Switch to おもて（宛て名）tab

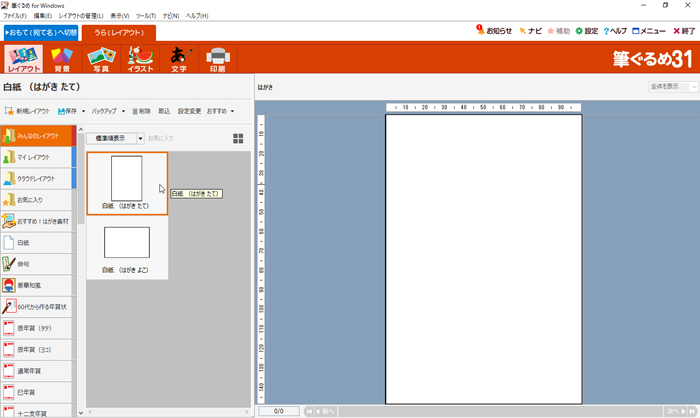coord(39,32)
